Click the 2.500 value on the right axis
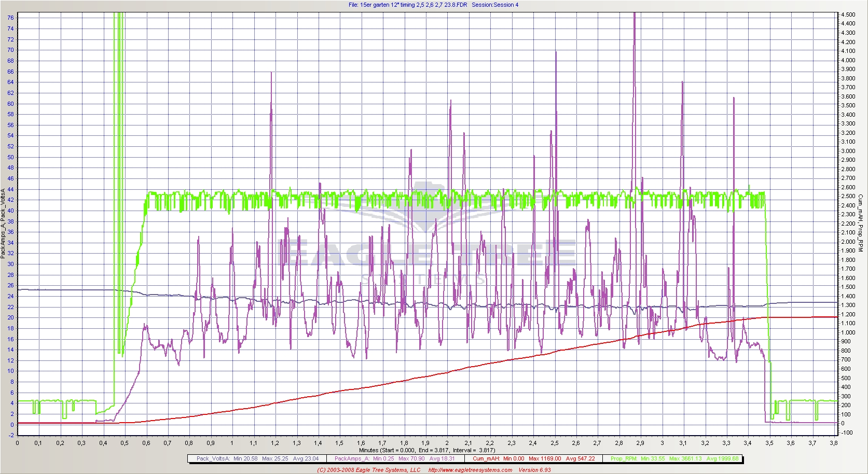The width and height of the screenshot is (868, 474). tap(848, 196)
